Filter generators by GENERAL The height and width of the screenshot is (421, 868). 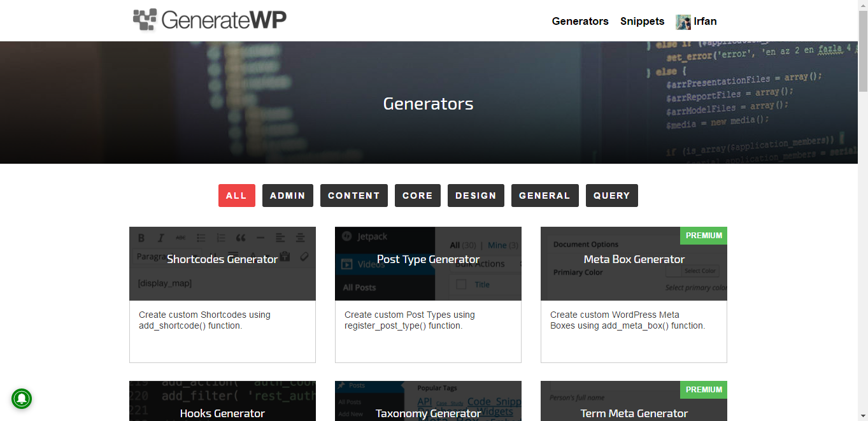(544, 196)
